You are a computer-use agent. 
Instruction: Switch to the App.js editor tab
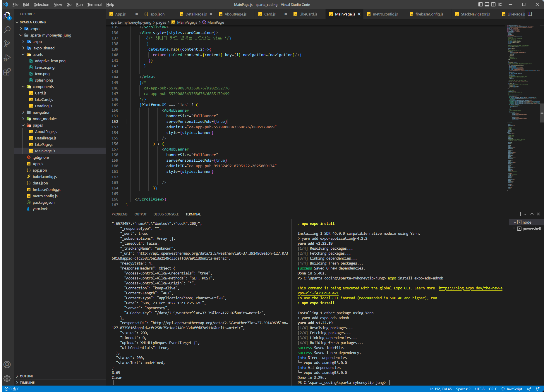pyautogui.click(x=120, y=14)
